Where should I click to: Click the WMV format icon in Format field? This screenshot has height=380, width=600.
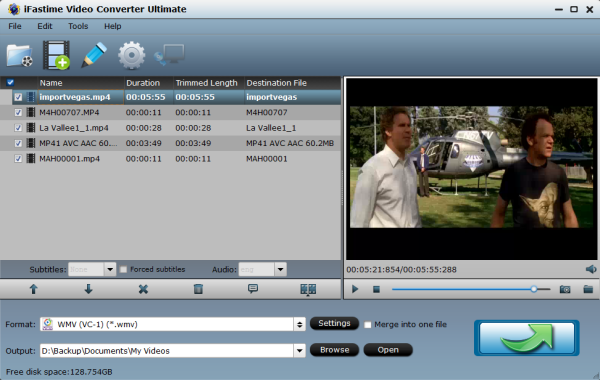[x=48, y=324]
